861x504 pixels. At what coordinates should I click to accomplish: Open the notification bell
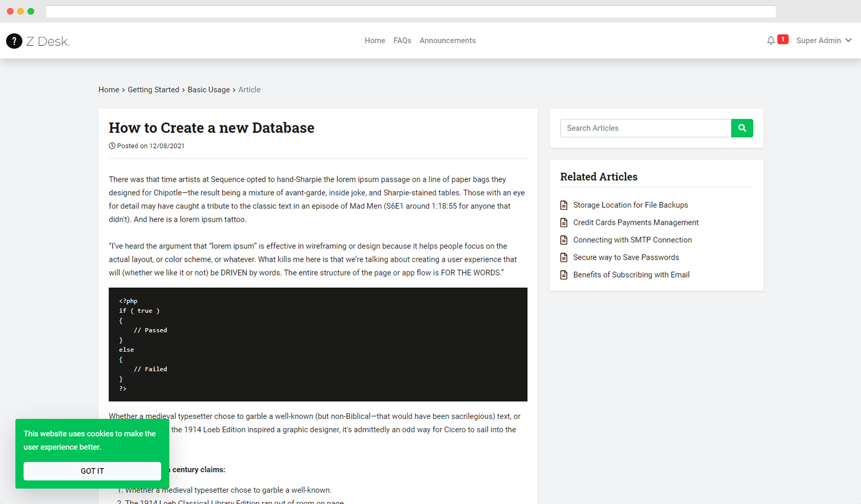point(771,40)
